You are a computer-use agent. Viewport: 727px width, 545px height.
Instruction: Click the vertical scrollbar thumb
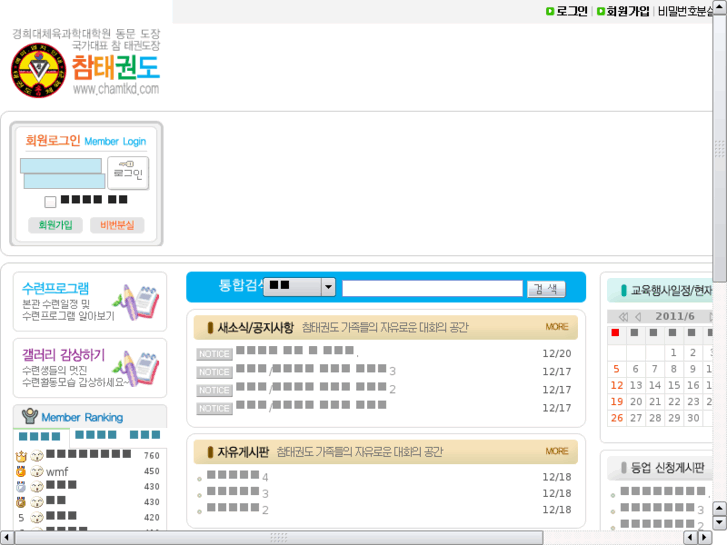click(x=719, y=148)
